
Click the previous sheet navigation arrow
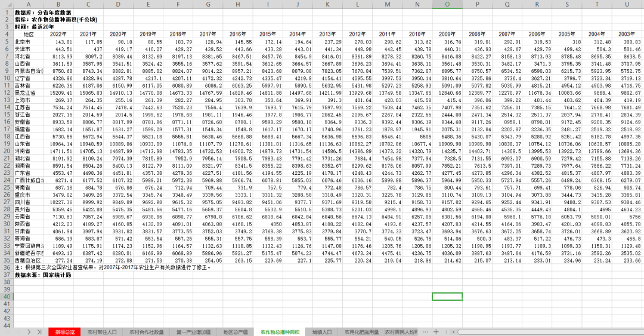tap(19, 331)
